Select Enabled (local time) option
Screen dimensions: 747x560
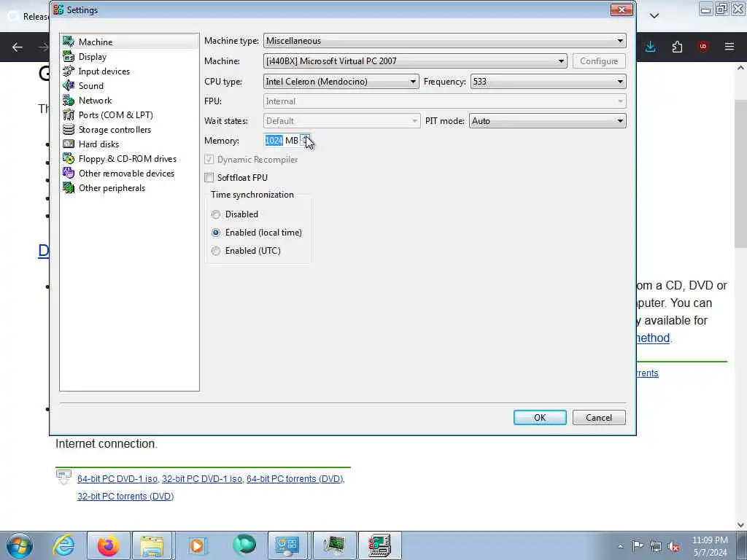click(x=216, y=233)
